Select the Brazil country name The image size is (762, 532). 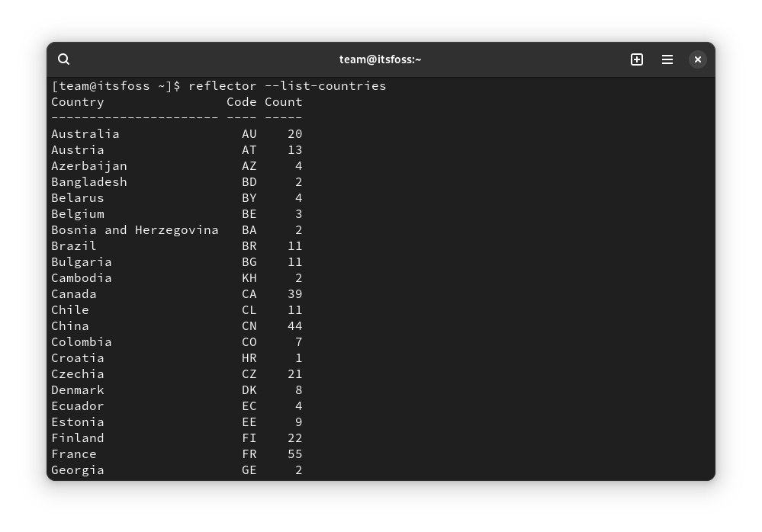point(74,246)
